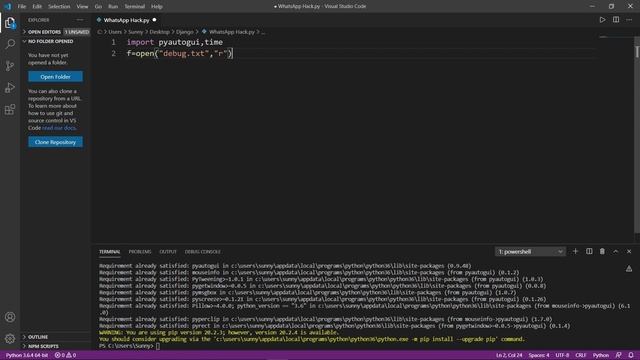Open Explorer panel ellipsis menu

click(x=80, y=20)
